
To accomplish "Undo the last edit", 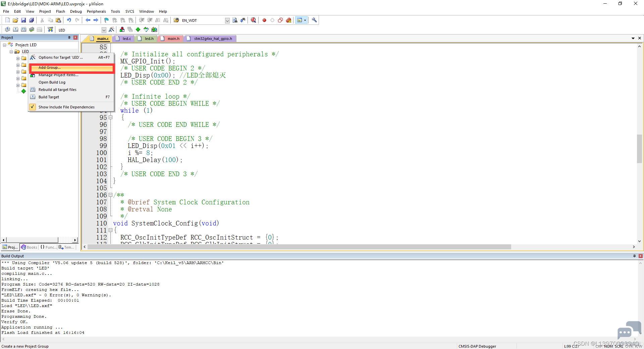I will [69, 20].
